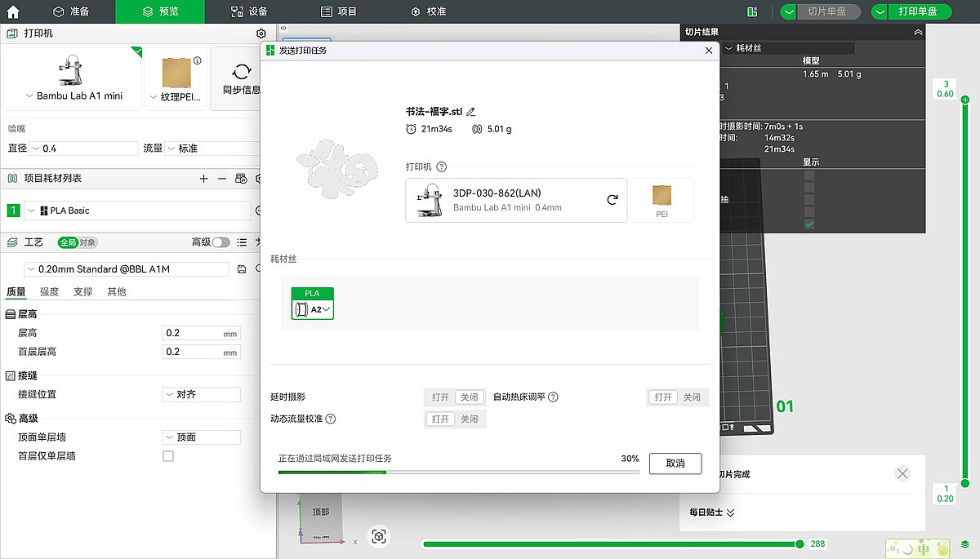Open the 耗材丝 view type dropdown
980x559 pixels.
pyautogui.click(x=788, y=48)
